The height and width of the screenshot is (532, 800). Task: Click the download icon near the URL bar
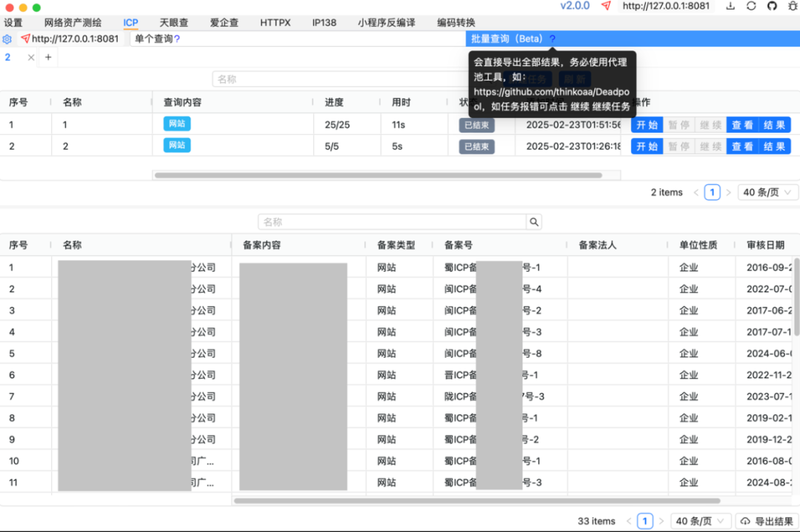tap(730, 6)
